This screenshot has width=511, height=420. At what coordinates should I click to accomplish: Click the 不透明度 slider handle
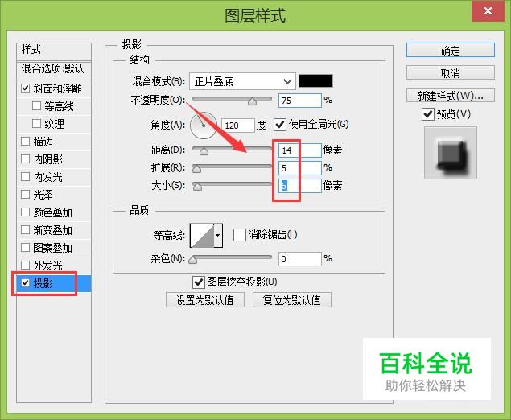(x=252, y=102)
